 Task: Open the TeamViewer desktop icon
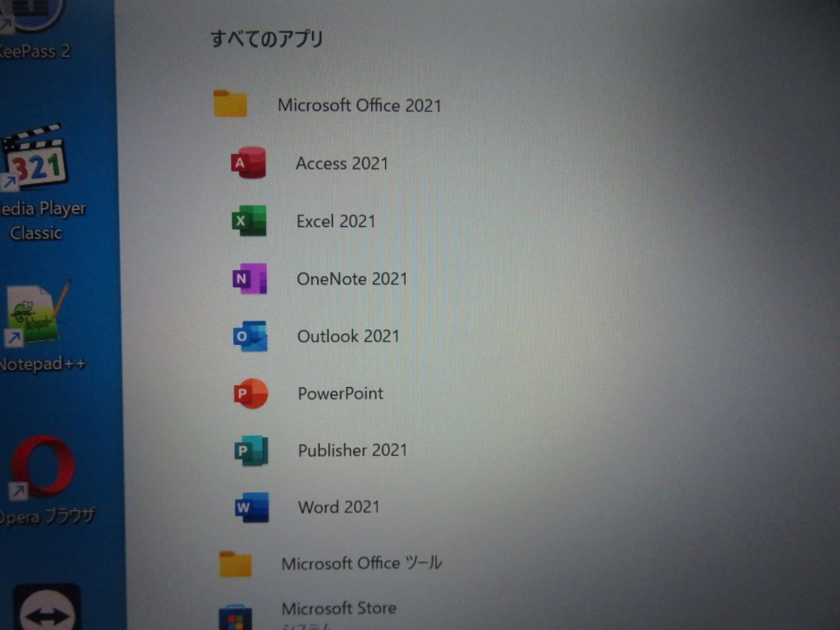[x=46, y=607]
